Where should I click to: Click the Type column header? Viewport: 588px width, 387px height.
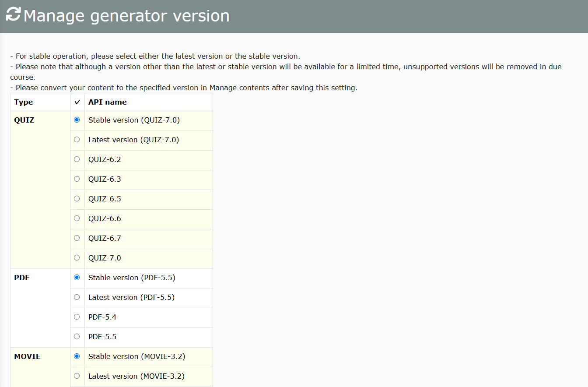point(24,102)
